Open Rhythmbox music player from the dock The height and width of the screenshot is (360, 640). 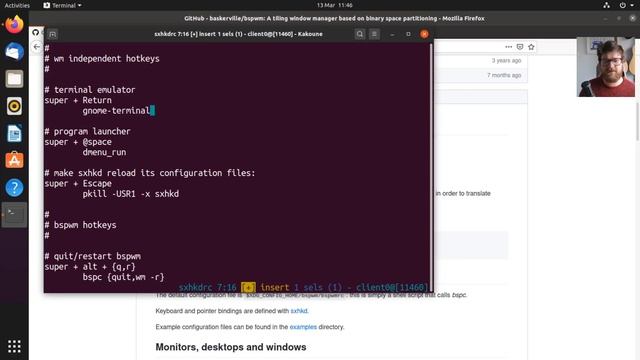[14, 106]
